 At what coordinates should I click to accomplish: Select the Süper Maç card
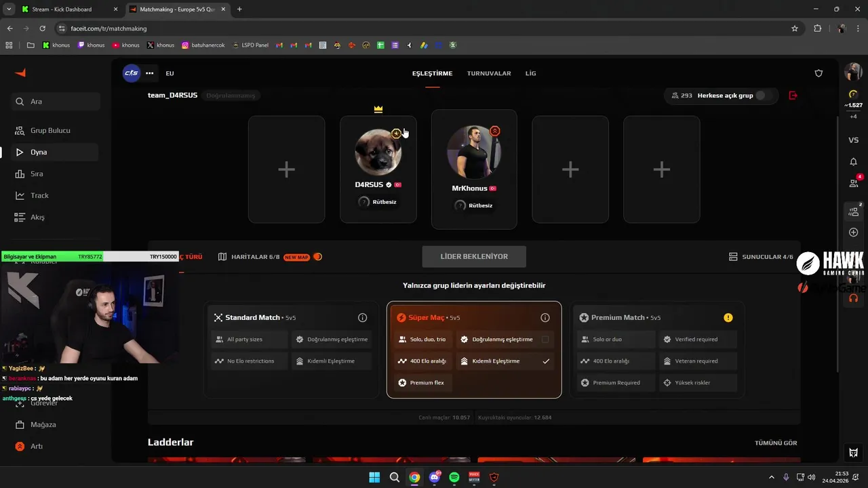pyautogui.click(x=474, y=349)
